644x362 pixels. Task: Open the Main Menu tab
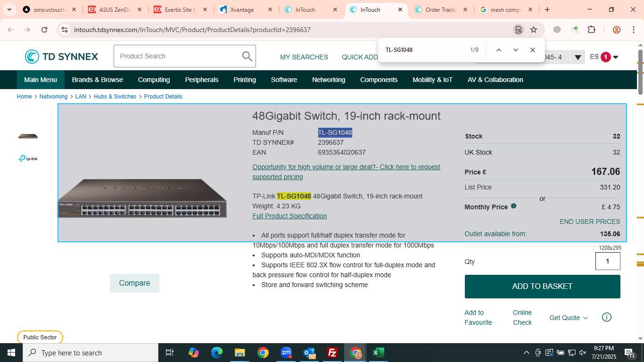pyautogui.click(x=41, y=80)
